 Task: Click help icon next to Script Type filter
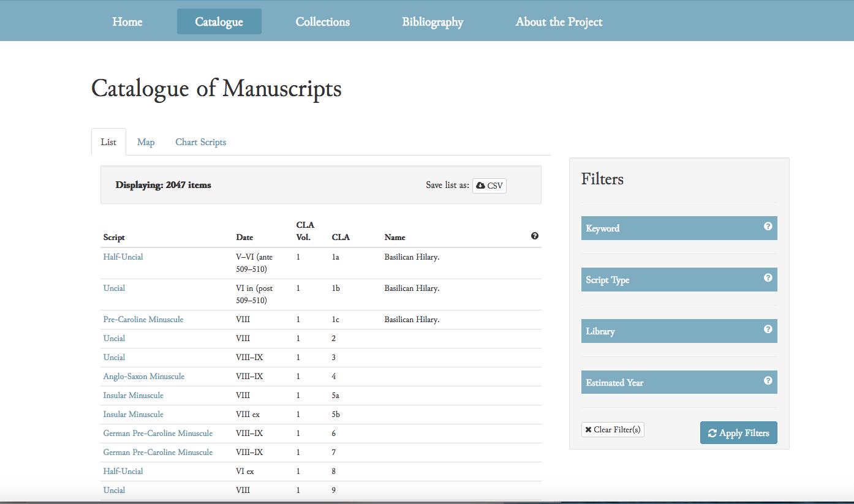click(768, 278)
